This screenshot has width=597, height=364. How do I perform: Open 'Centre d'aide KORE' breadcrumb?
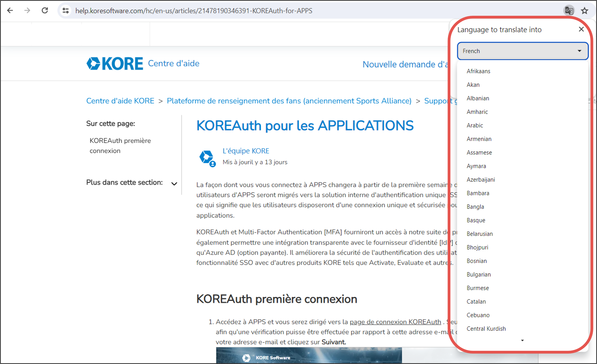[120, 101]
